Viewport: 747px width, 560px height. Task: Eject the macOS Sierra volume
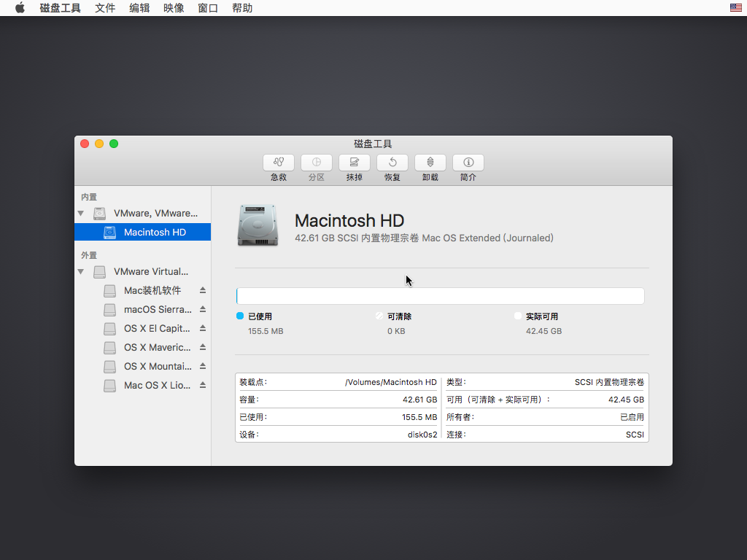(x=203, y=309)
